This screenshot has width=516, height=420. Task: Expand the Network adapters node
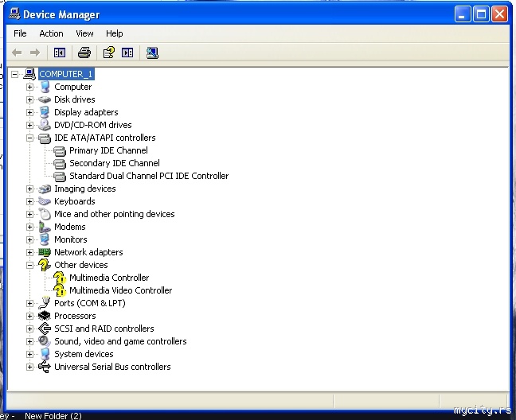click(29, 252)
